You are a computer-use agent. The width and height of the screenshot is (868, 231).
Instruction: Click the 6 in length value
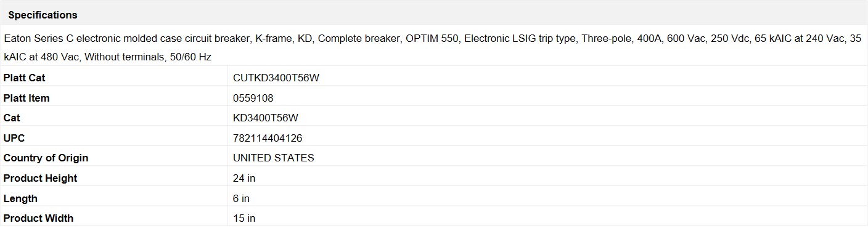[x=241, y=198]
